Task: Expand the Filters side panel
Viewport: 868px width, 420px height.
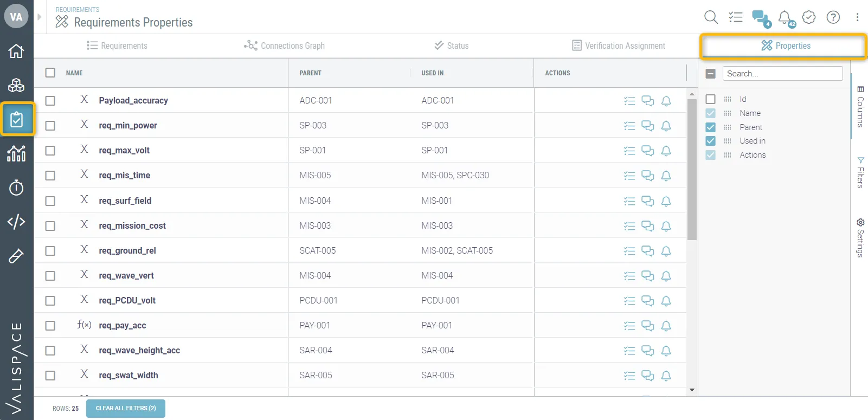Action: pyautogui.click(x=860, y=172)
